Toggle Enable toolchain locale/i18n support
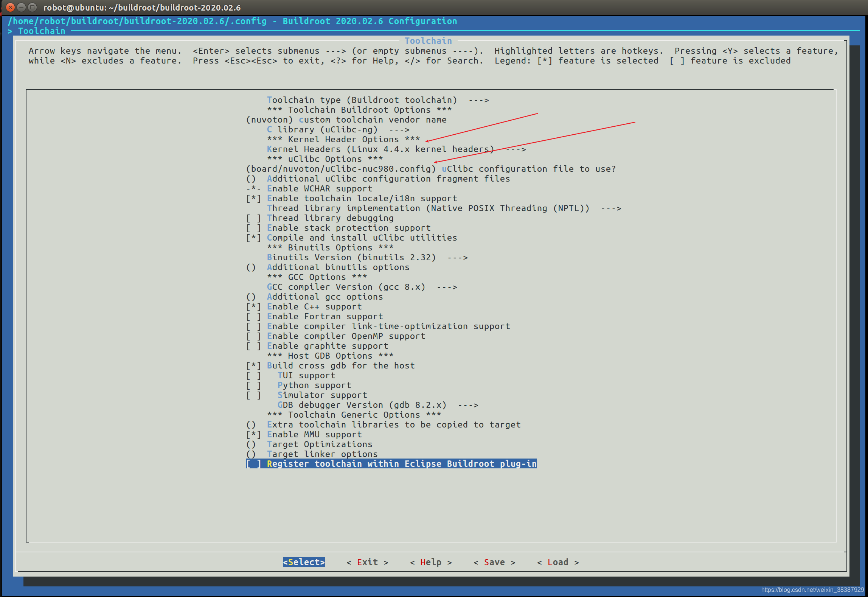This screenshot has height=597, width=868. click(352, 198)
